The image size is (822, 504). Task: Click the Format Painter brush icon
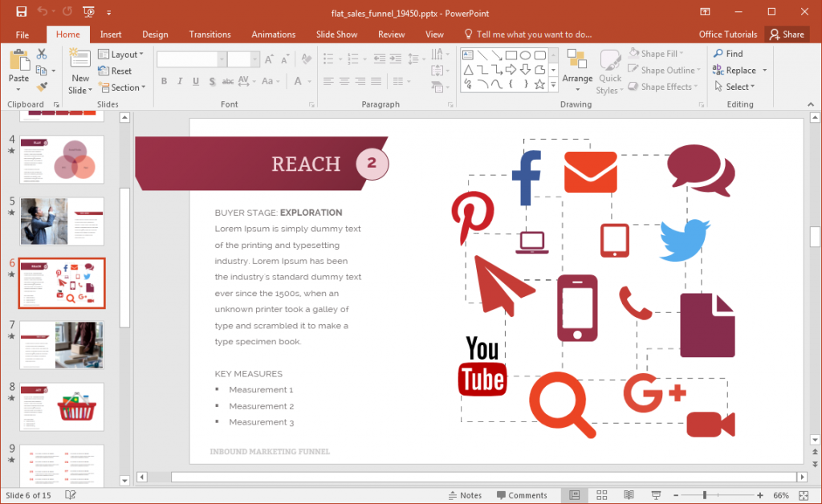click(x=42, y=85)
